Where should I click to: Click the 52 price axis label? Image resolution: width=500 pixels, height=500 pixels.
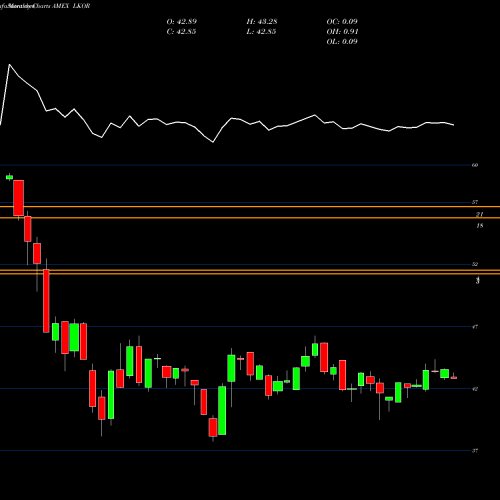(475, 264)
